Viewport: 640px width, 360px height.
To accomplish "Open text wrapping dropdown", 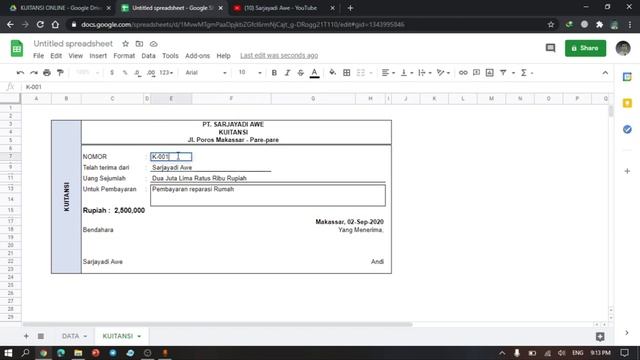I will (x=424, y=73).
